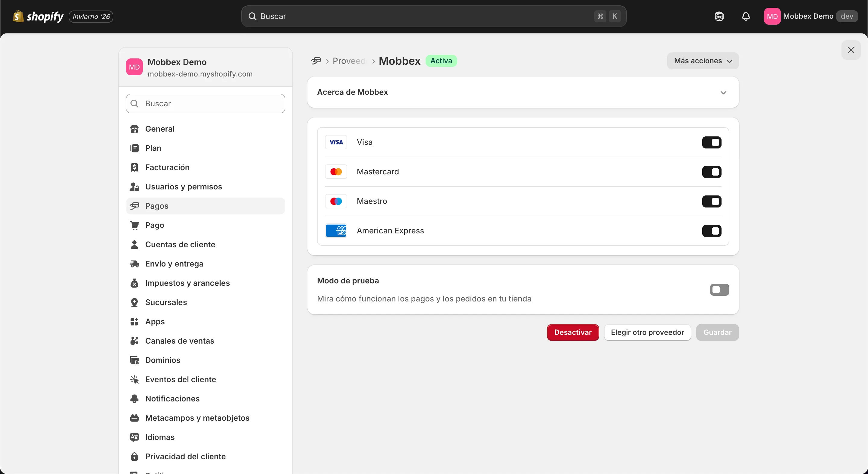
Task: Click the Guardar button
Action: (x=717, y=332)
